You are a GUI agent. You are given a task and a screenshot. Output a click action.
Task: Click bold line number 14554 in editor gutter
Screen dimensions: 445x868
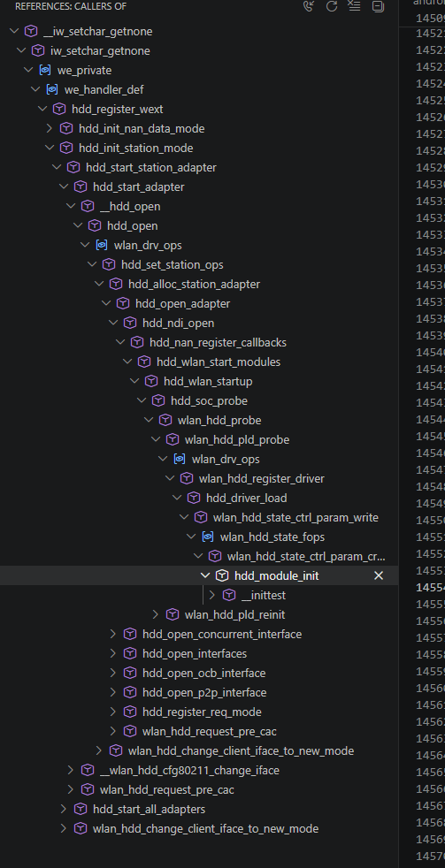[x=430, y=587]
